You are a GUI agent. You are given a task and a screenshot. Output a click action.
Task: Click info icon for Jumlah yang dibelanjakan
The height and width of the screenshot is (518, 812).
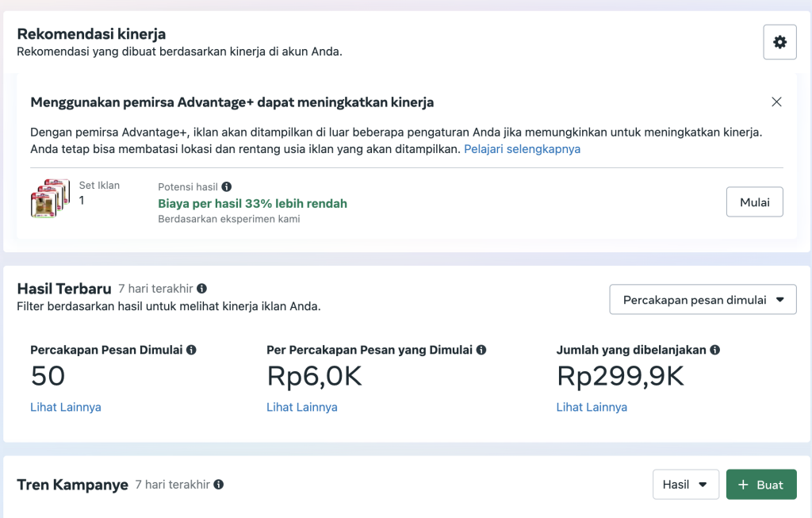click(714, 350)
